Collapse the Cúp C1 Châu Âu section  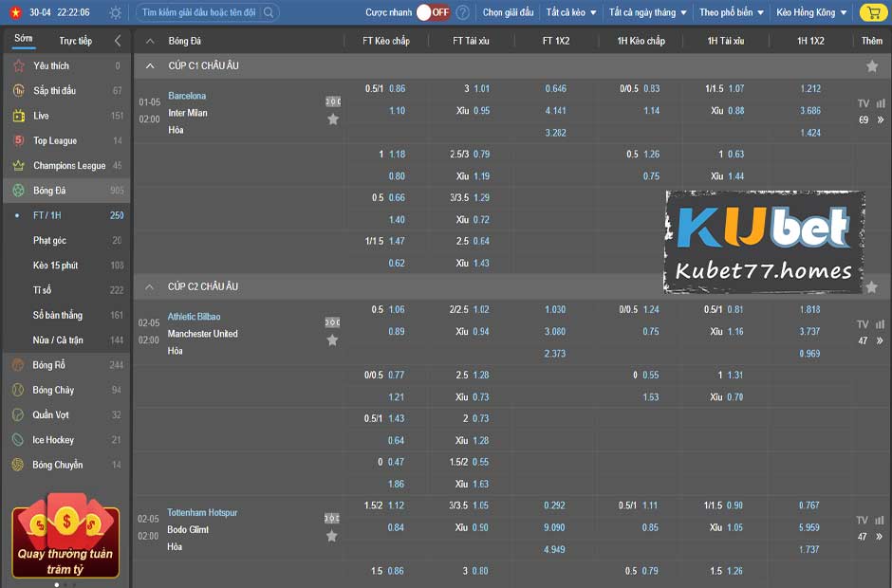coord(150,66)
